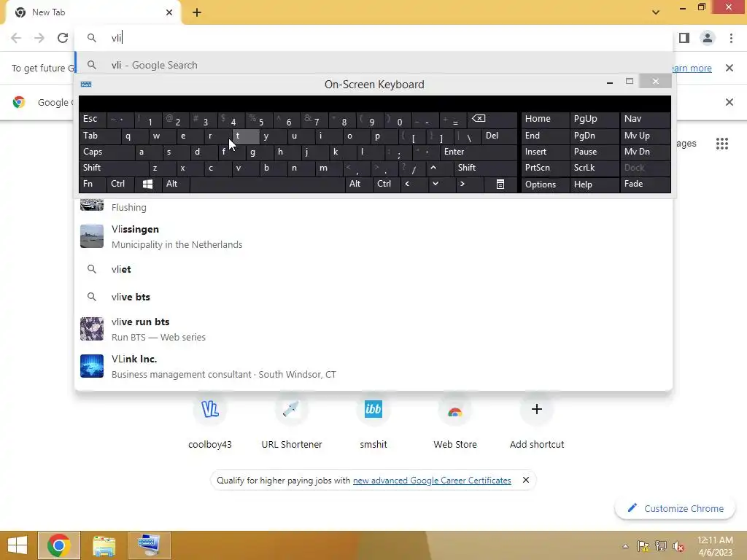
Task: Open the Windows Start button
Action: [18, 545]
